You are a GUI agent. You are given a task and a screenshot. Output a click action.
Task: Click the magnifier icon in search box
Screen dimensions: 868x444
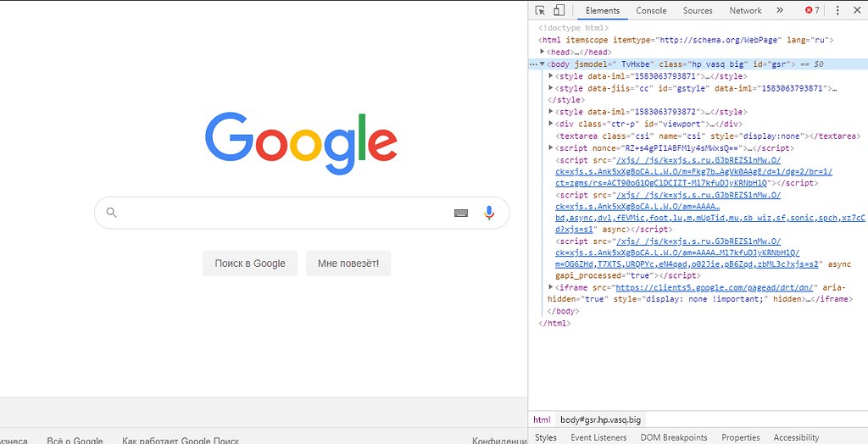click(112, 213)
